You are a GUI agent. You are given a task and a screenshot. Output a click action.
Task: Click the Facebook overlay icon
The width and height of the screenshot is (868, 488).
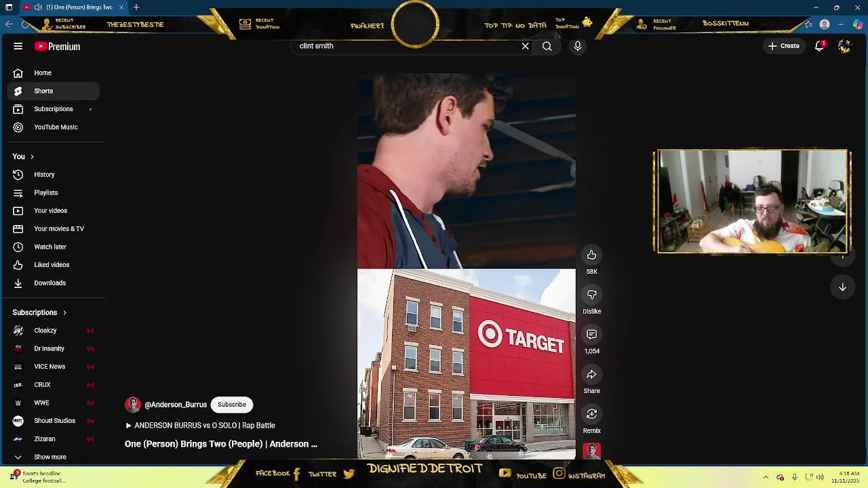click(x=296, y=474)
